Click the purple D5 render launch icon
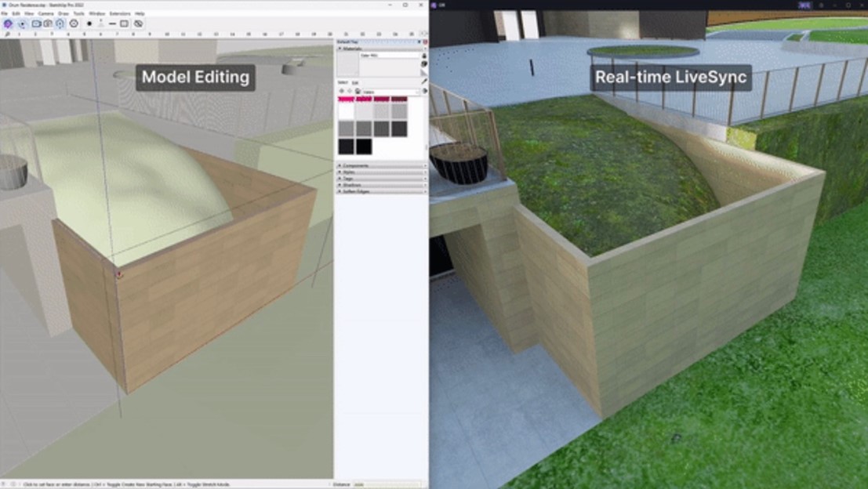This screenshot has width=868, height=489. pyautogui.click(x=8, y=24)
